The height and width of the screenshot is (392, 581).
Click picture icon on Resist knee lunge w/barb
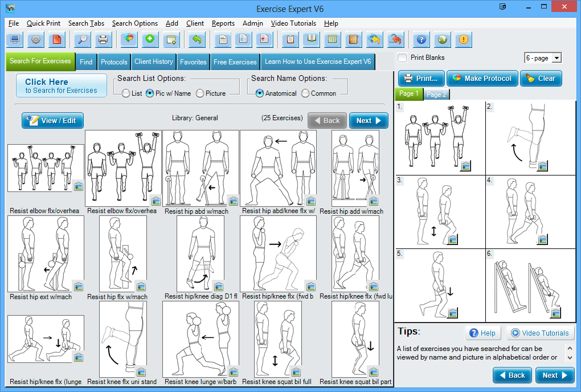(233, 372)
